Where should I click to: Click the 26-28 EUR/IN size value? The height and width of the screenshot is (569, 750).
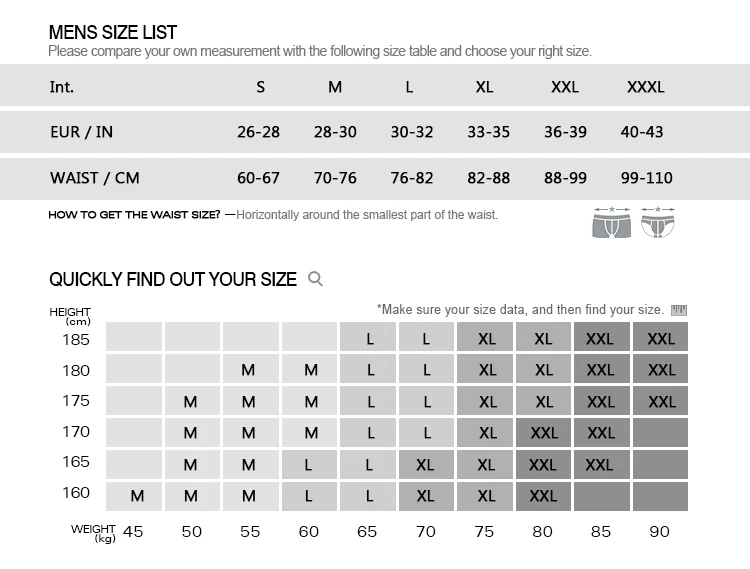pos(258,132)
